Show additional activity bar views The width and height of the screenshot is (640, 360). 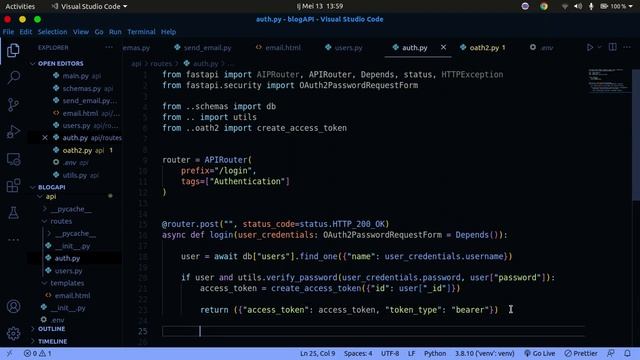click(13, 240)
